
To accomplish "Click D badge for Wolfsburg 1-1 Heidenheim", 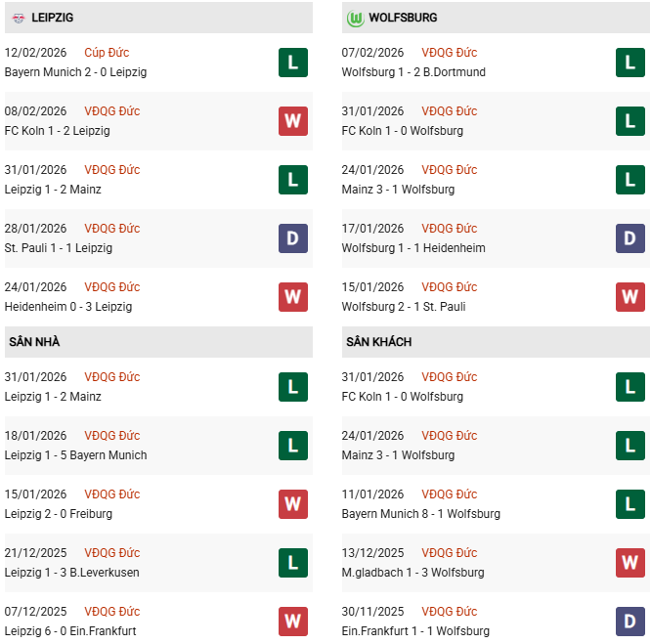I will [629, 238].
